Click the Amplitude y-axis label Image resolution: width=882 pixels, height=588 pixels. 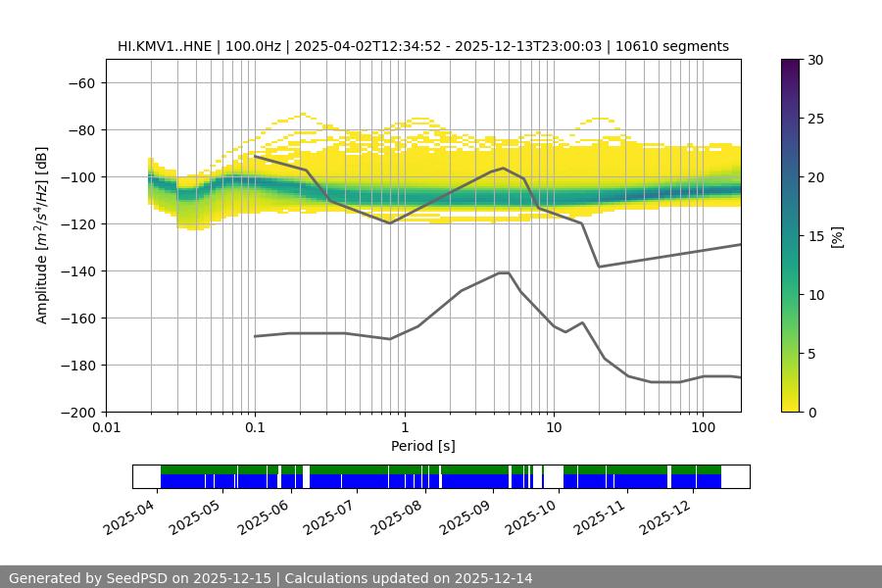42,236
